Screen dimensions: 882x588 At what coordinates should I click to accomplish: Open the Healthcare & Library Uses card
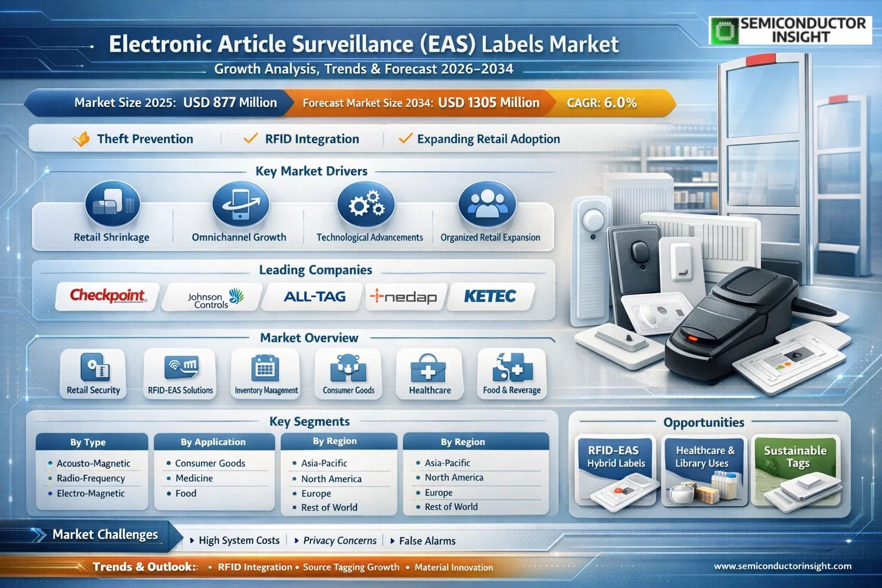pyautogui.click(x=705, y=472)
